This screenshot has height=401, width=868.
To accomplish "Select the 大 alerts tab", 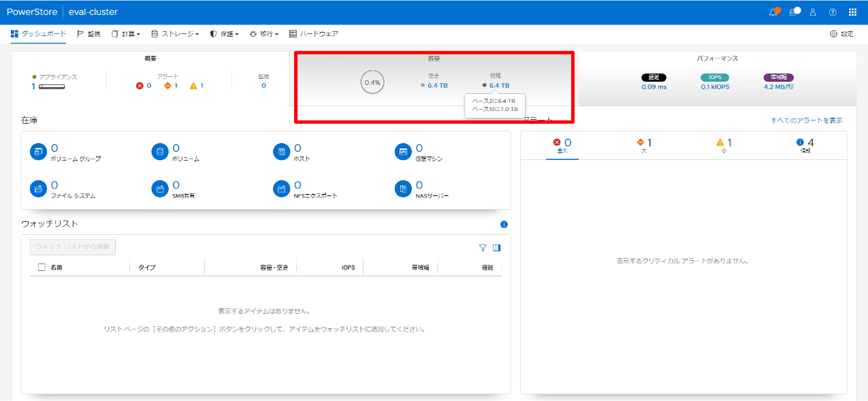I will tap(644, 145).
